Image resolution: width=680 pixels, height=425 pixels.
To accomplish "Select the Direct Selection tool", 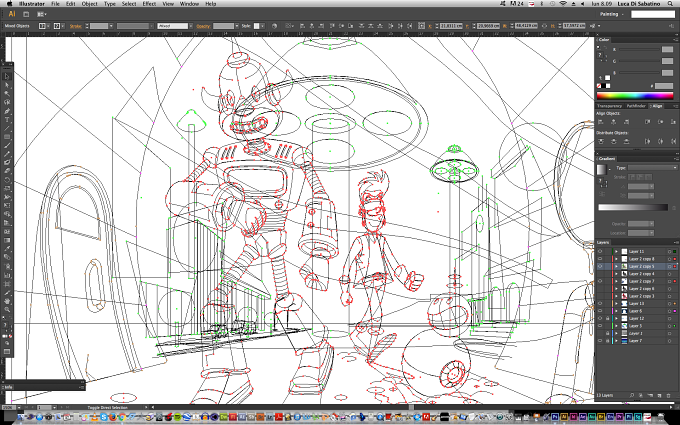I will pyautogui.click(x=7, y=85).
